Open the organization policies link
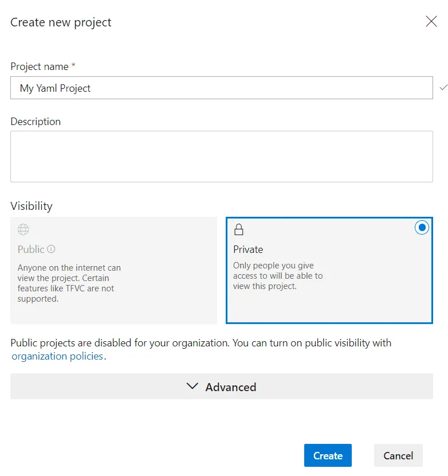448x476 pixels. point(57,356)
